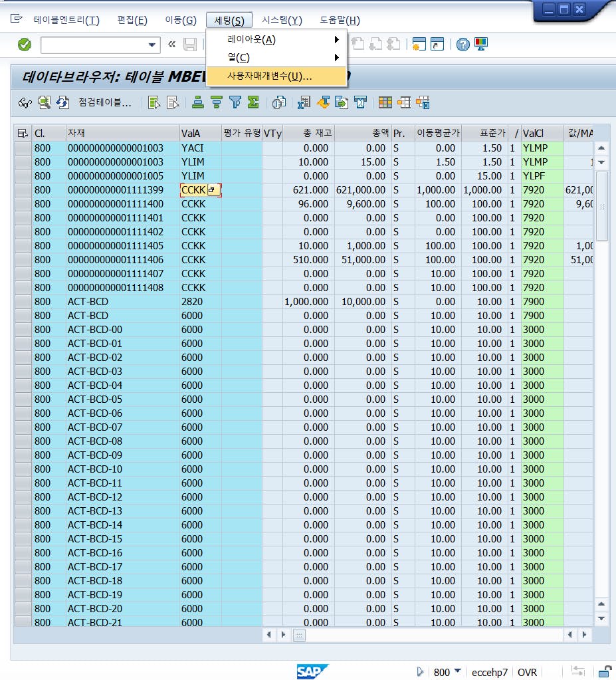This screenshot has height=680, width=616.
Task: Click the sort descending icon
Action: [217, 103]
